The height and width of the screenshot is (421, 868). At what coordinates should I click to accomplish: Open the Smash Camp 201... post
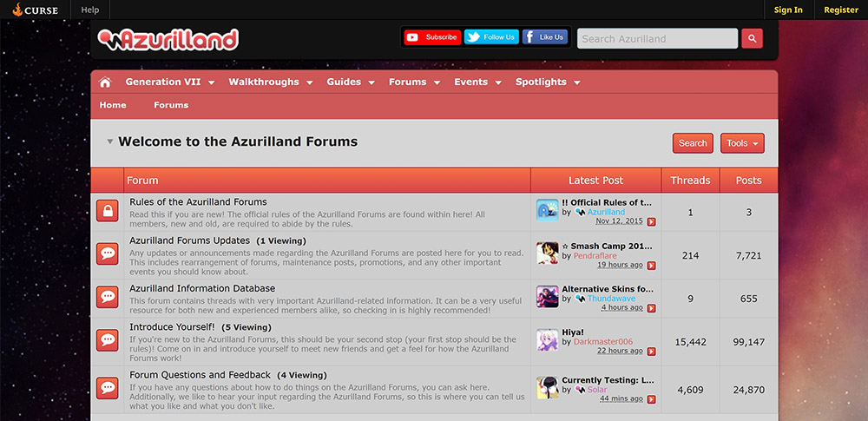tap(608, 246)
